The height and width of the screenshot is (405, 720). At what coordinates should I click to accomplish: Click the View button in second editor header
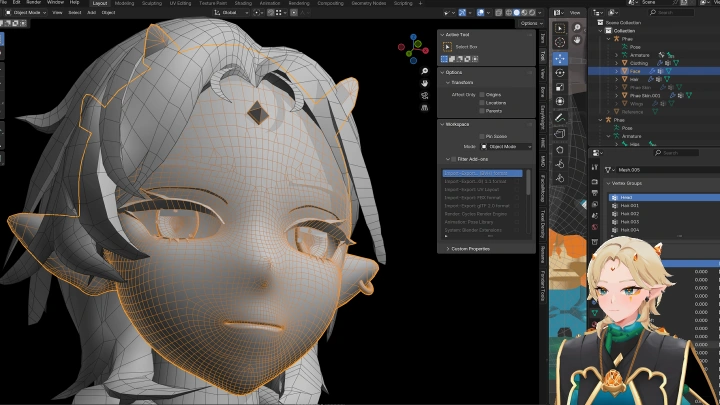point(575,13)
